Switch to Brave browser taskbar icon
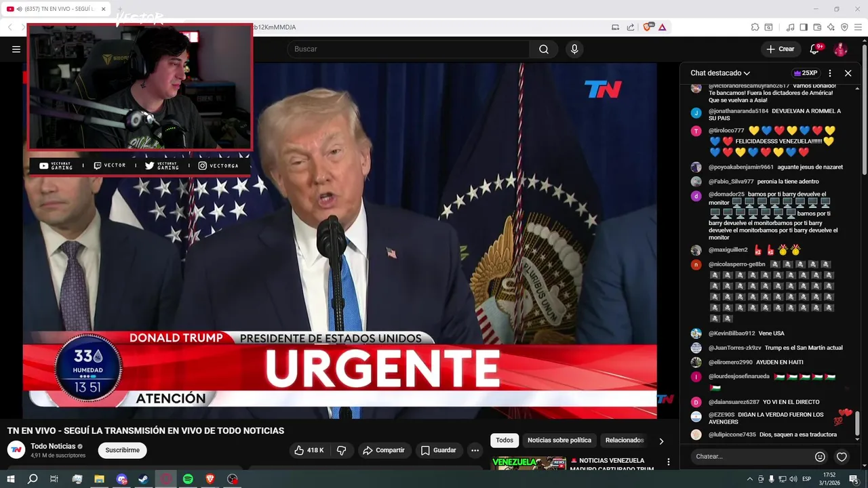The image size is (868, 488). [x=210, y=479]
